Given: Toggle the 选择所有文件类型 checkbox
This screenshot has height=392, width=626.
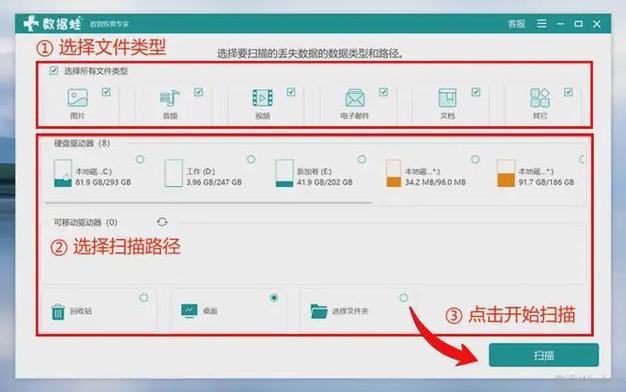Looking at the screenshot, I should click(54, 71).
